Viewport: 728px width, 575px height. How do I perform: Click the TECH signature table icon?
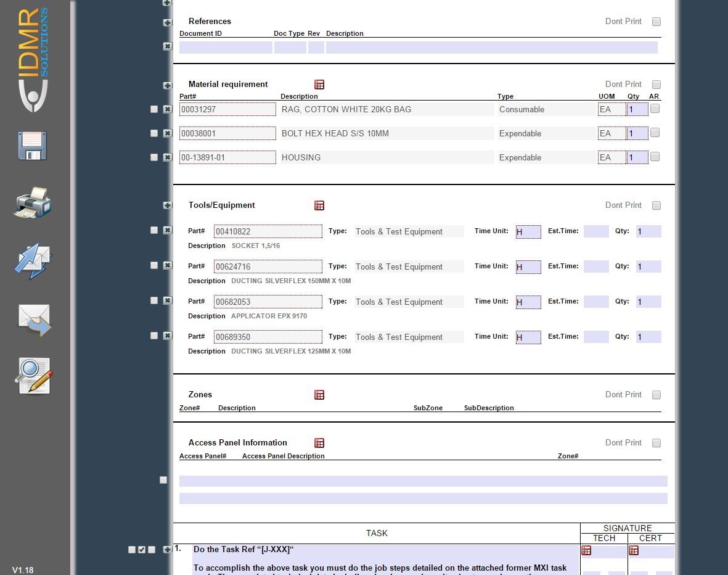586,550
